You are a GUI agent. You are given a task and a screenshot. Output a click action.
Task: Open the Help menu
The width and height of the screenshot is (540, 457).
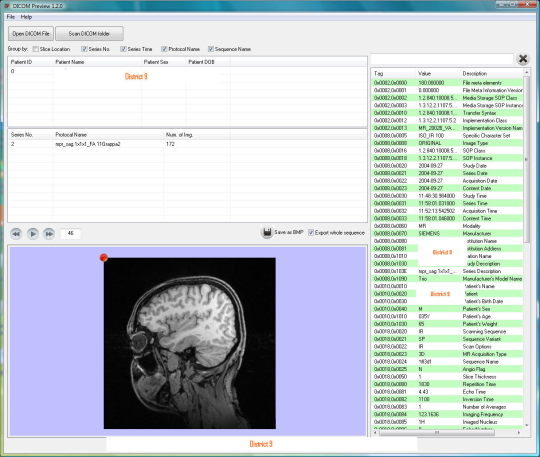point(26,17)
